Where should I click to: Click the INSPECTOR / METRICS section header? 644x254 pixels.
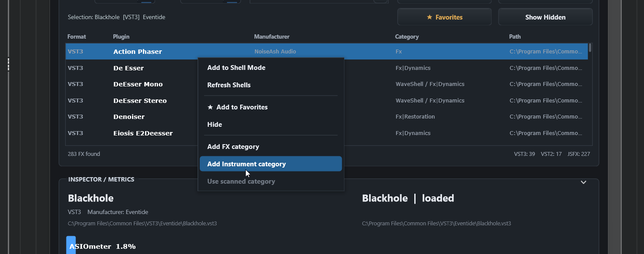tap(101, 179)
